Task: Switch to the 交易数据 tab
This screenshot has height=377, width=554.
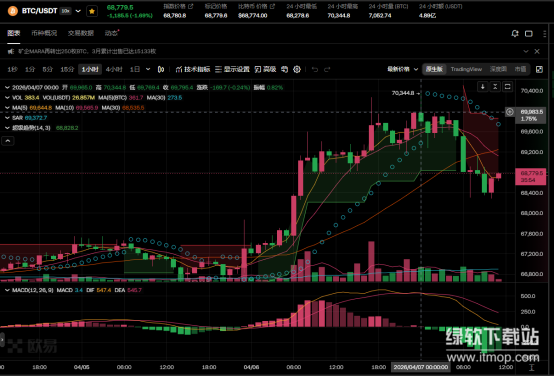Action: coord(81,33)
